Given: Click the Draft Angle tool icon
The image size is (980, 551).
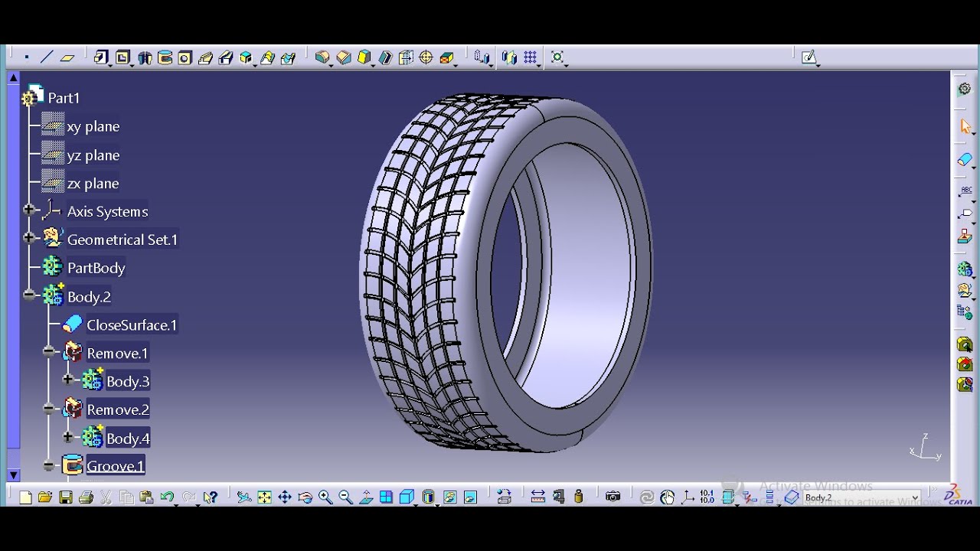Looking at the screenshot, I should 364,57.
